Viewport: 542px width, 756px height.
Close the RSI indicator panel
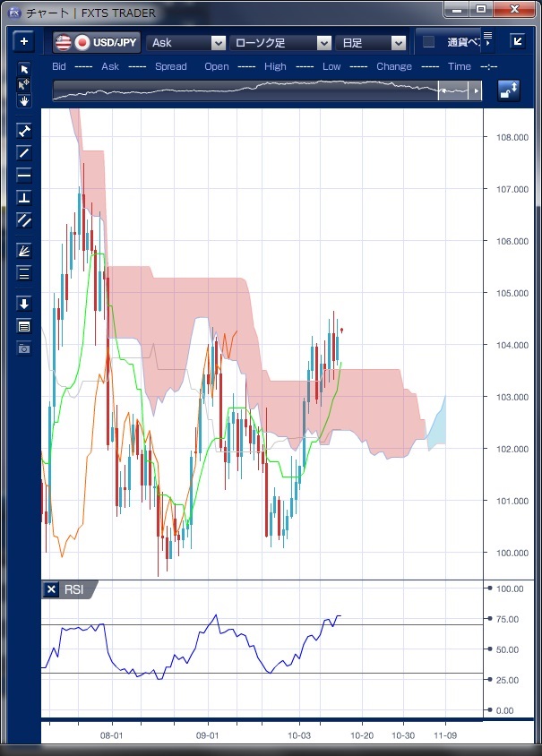coord(51,589)
